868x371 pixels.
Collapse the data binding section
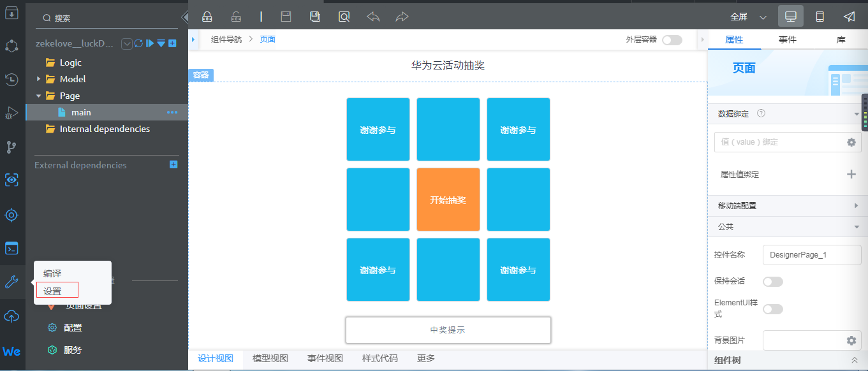click(857, 114)
